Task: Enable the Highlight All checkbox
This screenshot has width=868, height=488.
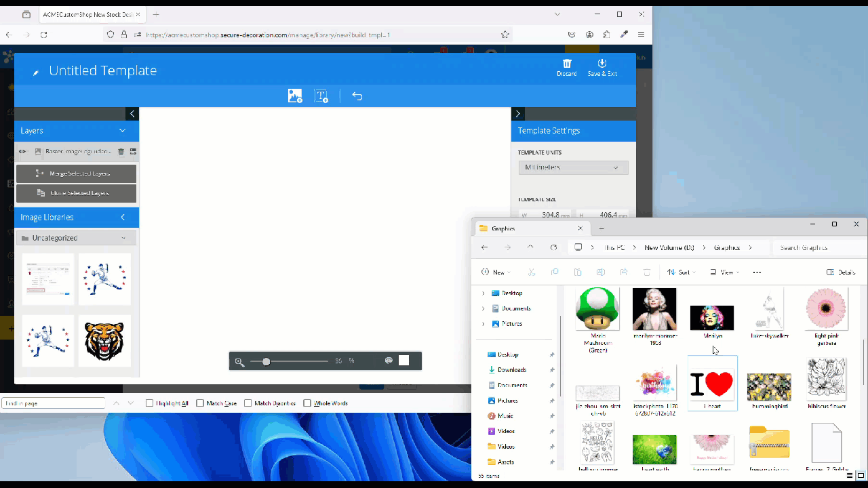Action: pos(150,403)
